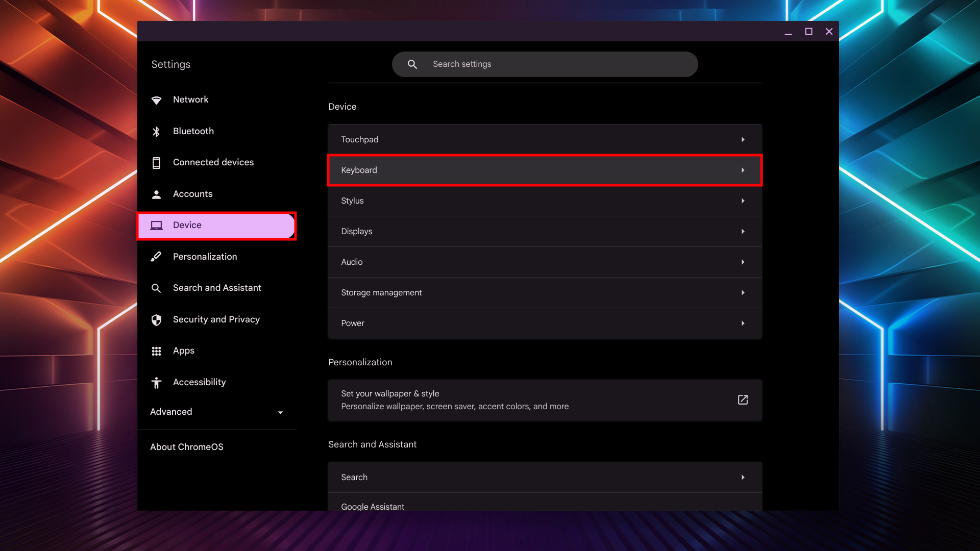
Task: Click the Accessibility person icon
Action: (x=156, y=382)
